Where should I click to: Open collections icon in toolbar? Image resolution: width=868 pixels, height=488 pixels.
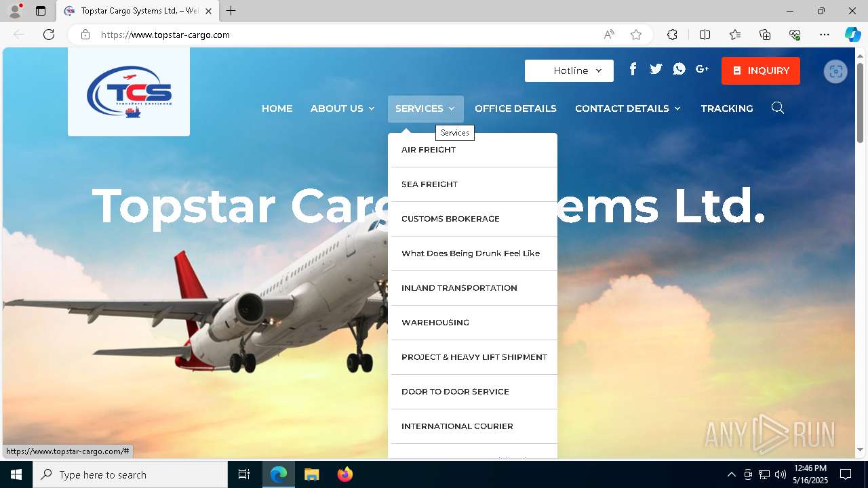[765, 35]
